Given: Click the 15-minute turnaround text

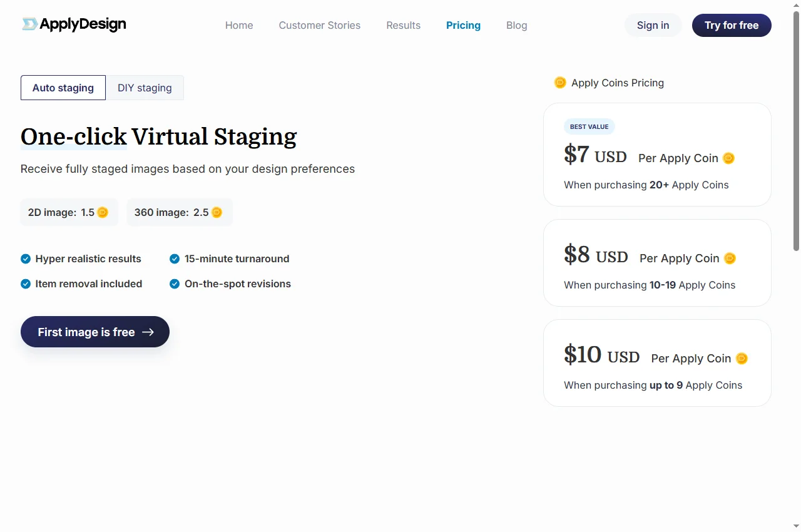Looking at the screenshot, I should (237, 258).
